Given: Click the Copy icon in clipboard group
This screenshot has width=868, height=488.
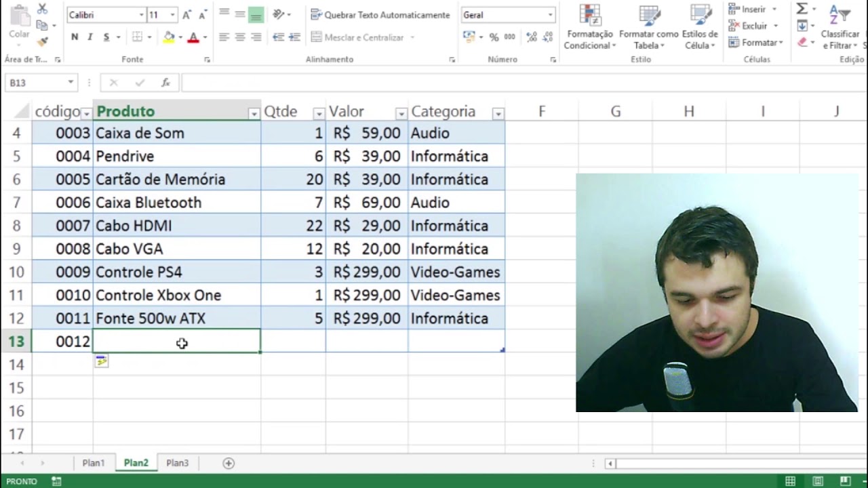Looking at the screenshot, I should click(x=41, y=25).
